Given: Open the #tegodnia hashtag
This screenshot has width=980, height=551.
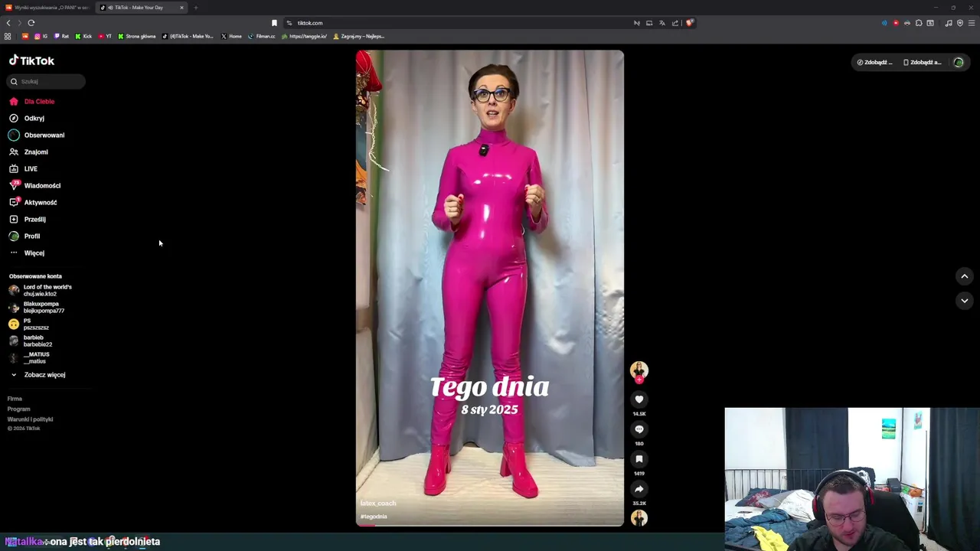Looking at the screenshot, I should click(x=374, y=517).
